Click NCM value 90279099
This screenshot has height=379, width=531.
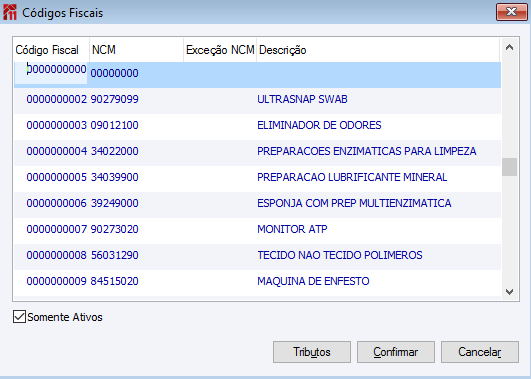point(114,99)
